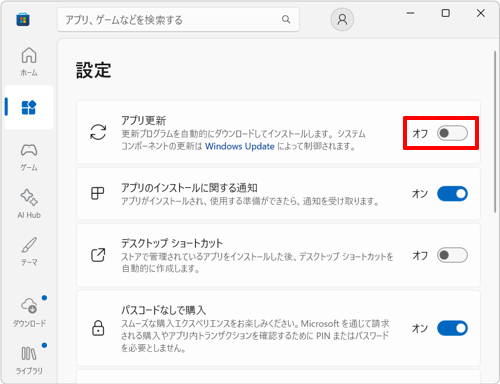Select the apps icon in sidebar
The height and width of the screenshot is (384, 500).
point(29,107)
